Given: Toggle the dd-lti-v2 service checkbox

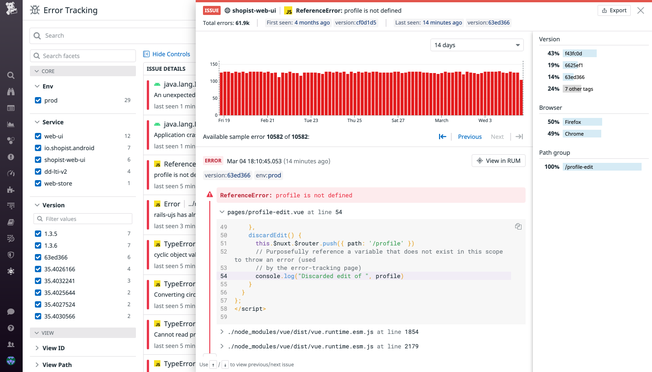Looking at the screenshot, I should point(38,171).
